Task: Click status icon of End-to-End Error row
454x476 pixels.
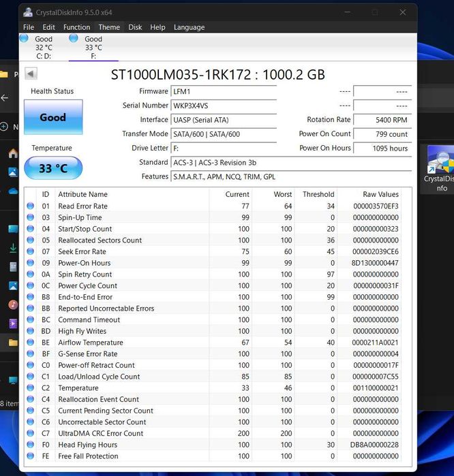Action: coord(31,297)
